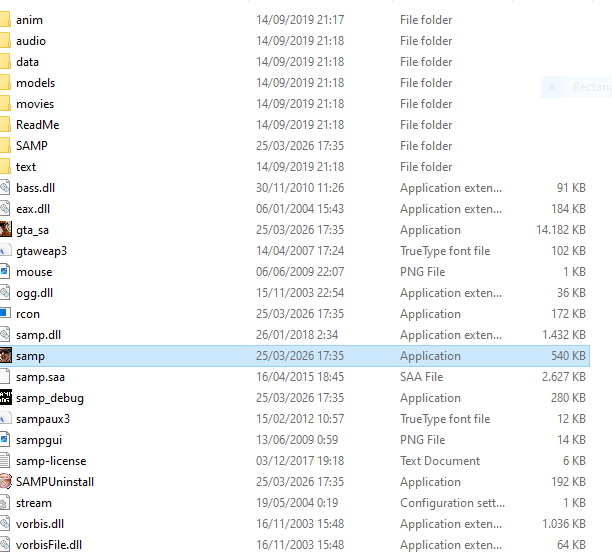Click the sampaux3 font file icon
The height and width of the screenshot is (559, 612).
click(5, 418)
